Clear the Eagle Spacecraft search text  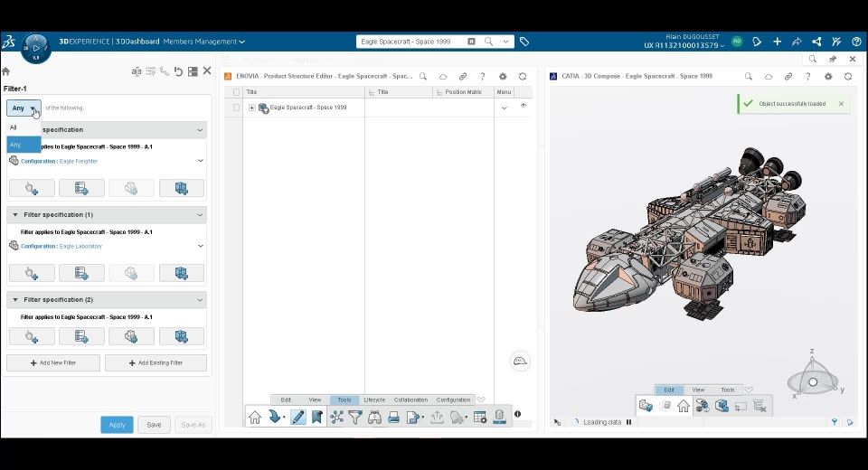(x=471, y=42)
